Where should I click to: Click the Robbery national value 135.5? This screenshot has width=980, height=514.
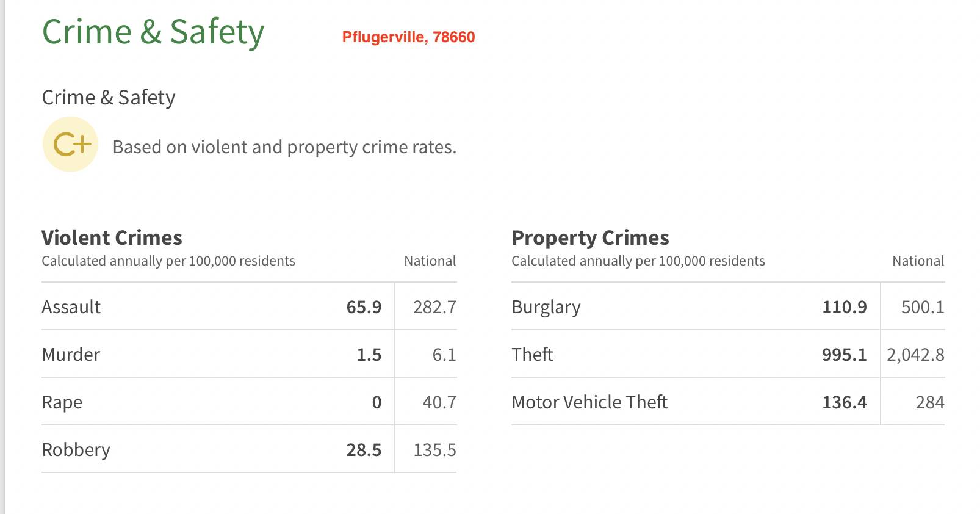(x=434, y=450)
